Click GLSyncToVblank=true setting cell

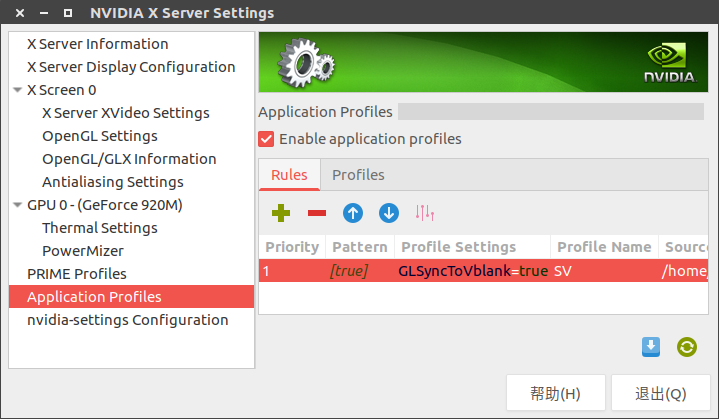[473, 271]
